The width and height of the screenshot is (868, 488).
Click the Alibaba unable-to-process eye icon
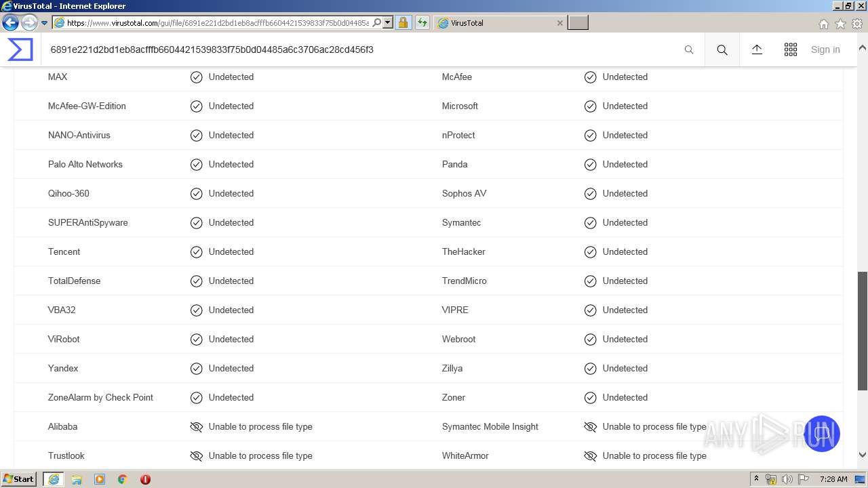[196, 426]
